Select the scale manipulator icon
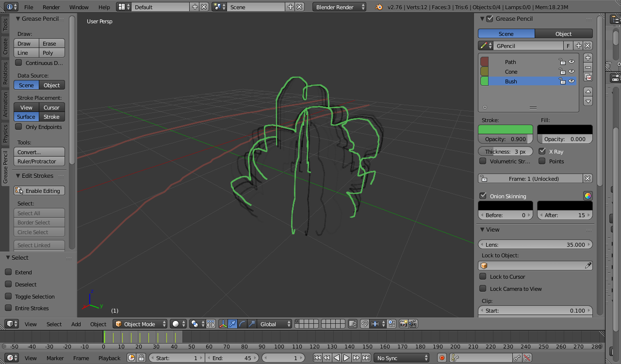This screenshot has width=621, height=364. pyautogui.click(x=252, y=324)
